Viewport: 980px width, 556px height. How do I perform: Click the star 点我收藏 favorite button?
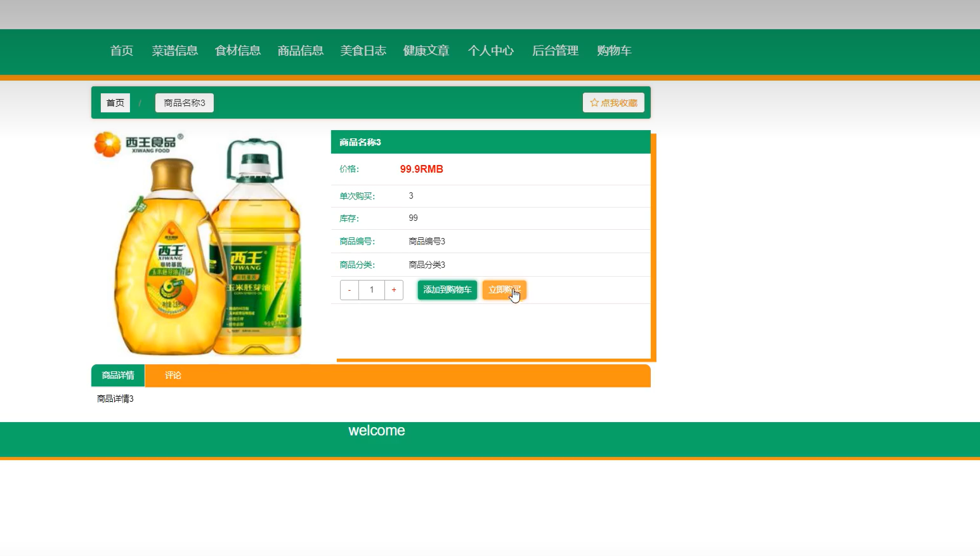pyautogui.click(x=613, y=103)
